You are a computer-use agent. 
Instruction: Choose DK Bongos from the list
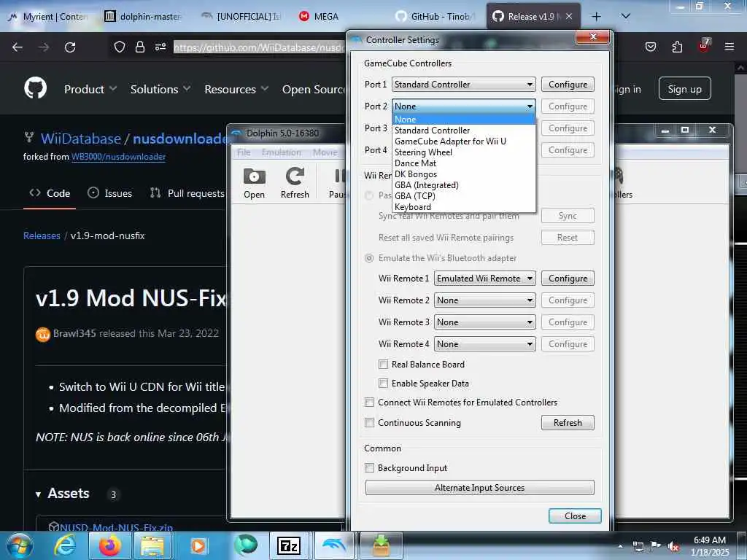[463, 174]
